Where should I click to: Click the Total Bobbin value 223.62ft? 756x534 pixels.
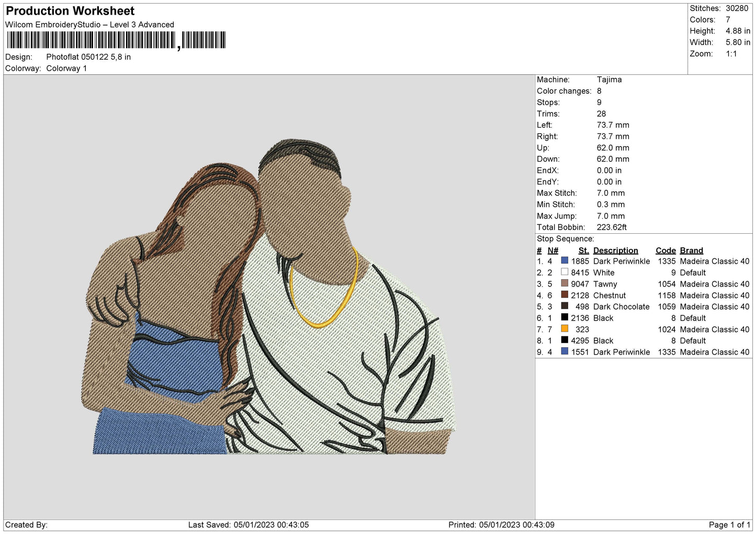pos(612,227)
